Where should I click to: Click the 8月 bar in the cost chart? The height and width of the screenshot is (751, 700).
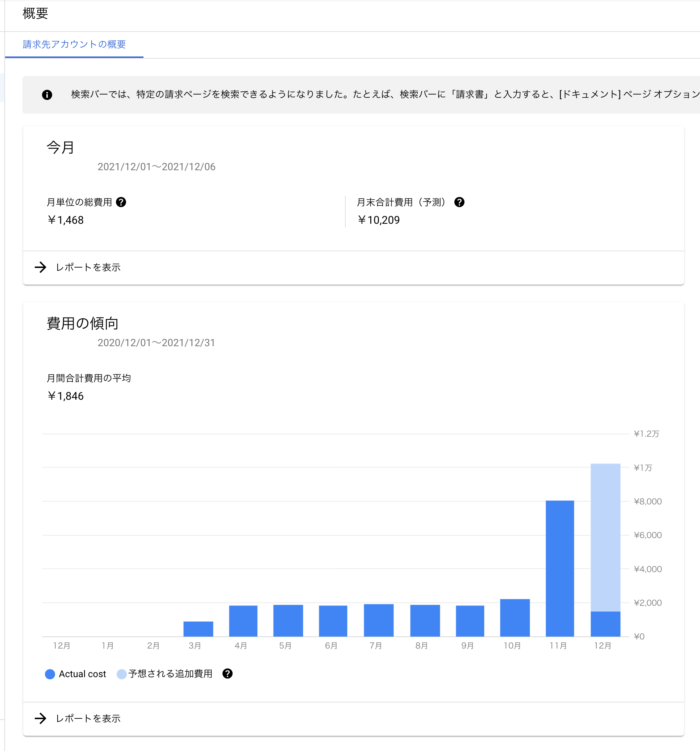[425, 620]
